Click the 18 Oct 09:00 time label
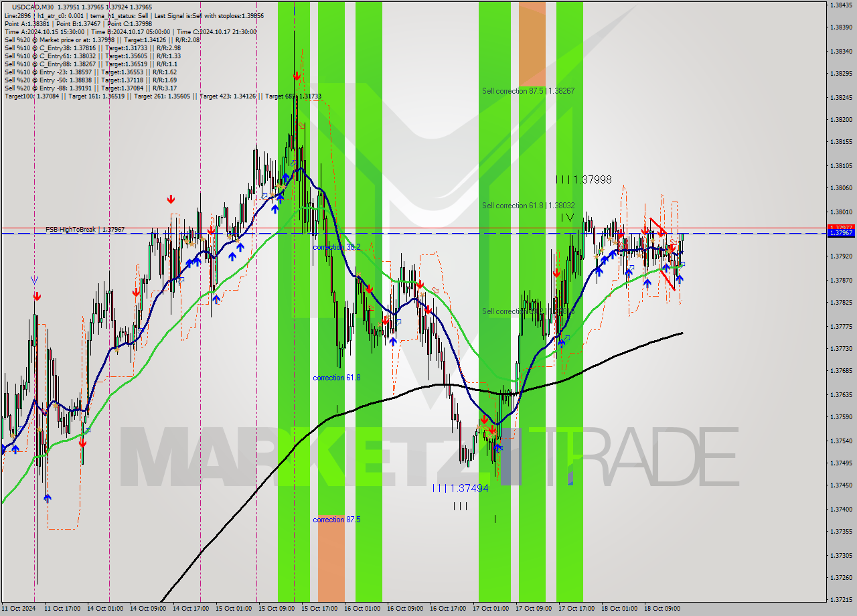Viewport: 857px width, 616px height. pyautogui.click(x=663, y=609)
